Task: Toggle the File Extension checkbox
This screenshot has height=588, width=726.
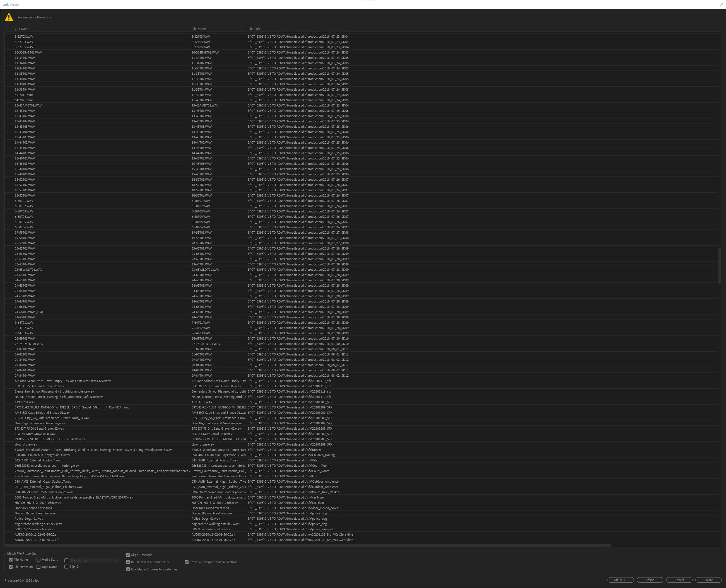Action: point(11,567)
